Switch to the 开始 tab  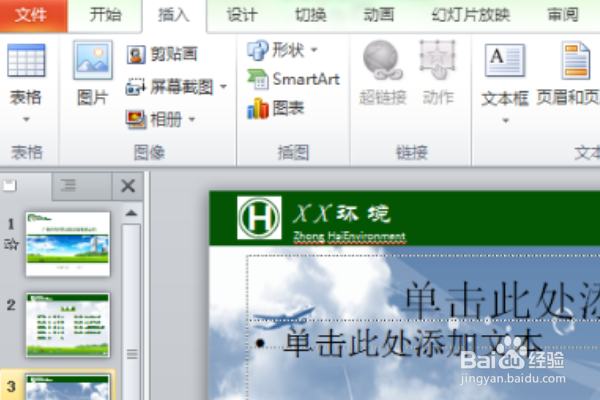(x=105, y=15)
